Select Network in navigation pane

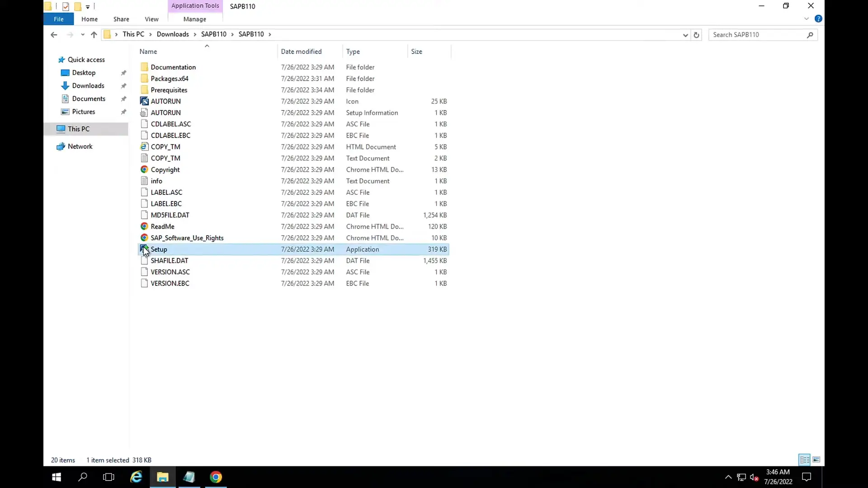80,146
